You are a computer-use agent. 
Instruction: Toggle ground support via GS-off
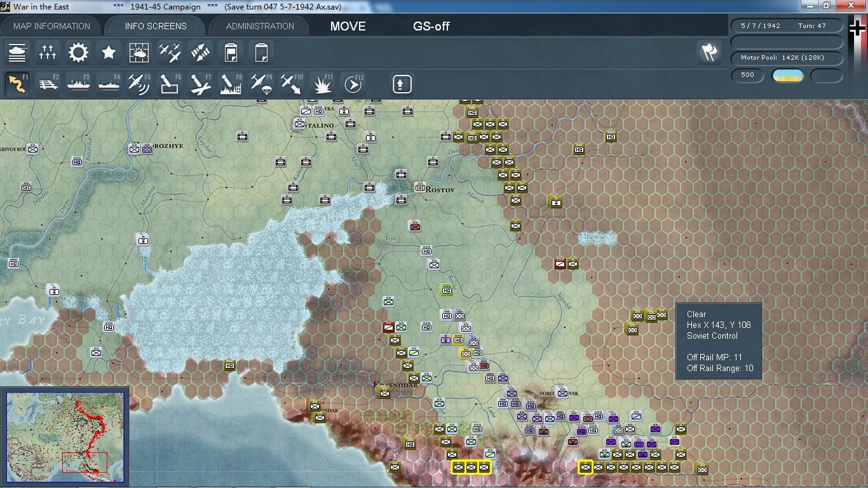coord(431,26)
